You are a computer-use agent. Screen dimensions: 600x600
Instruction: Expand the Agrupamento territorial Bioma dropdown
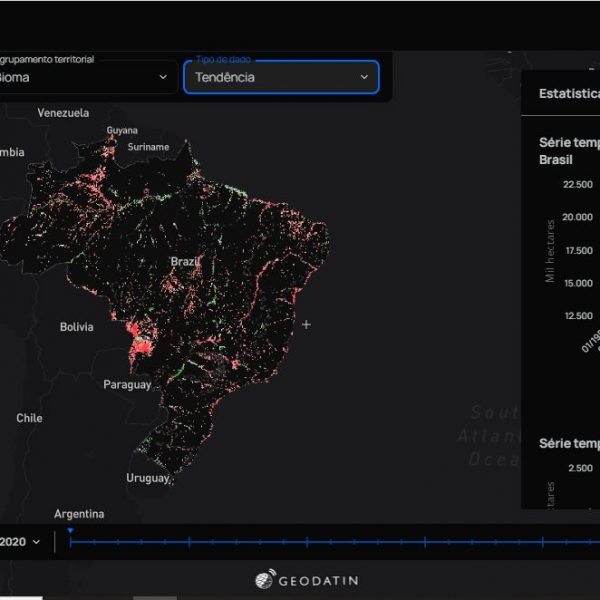(x=85, y=77)
